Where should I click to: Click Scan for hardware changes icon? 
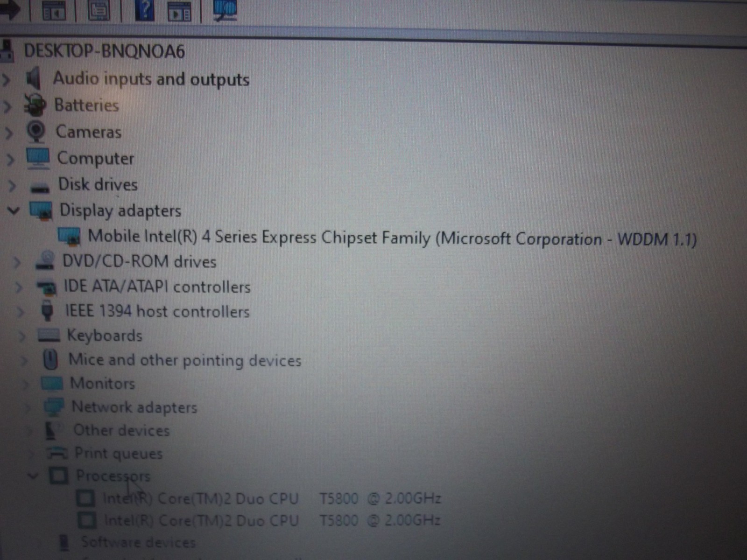point(225,10)
